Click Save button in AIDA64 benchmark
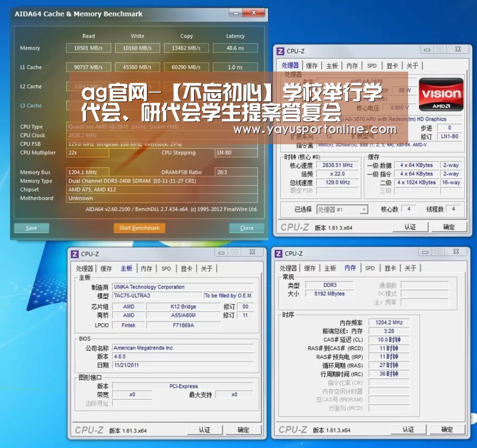Screen dimensions: 477x448 31,228
